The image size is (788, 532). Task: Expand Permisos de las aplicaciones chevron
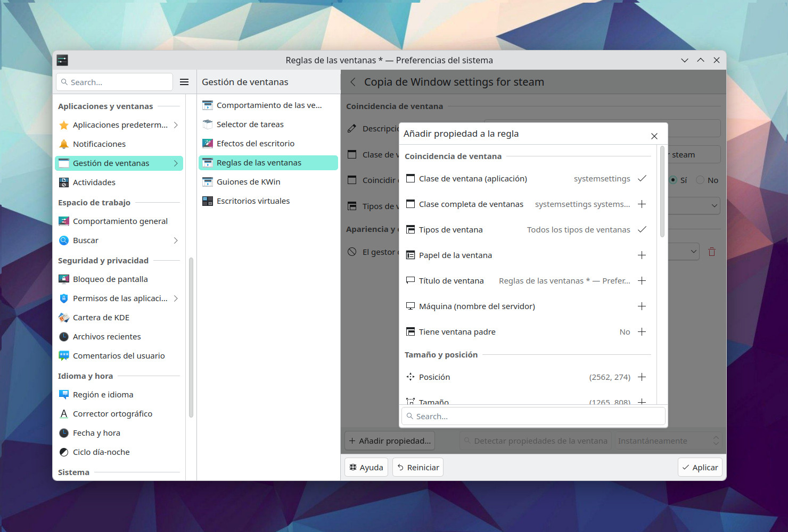[176, 298]
